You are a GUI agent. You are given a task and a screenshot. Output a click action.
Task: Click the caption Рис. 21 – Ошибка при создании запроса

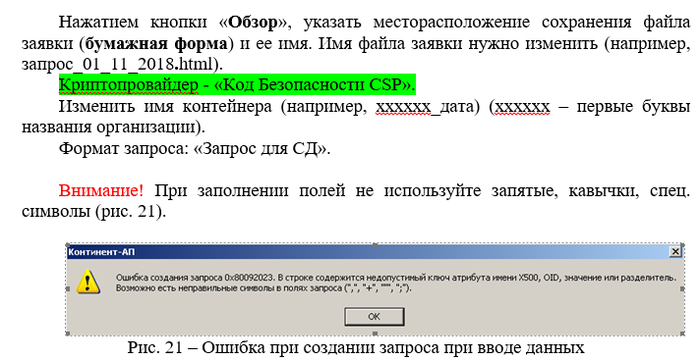pos(356,347)
